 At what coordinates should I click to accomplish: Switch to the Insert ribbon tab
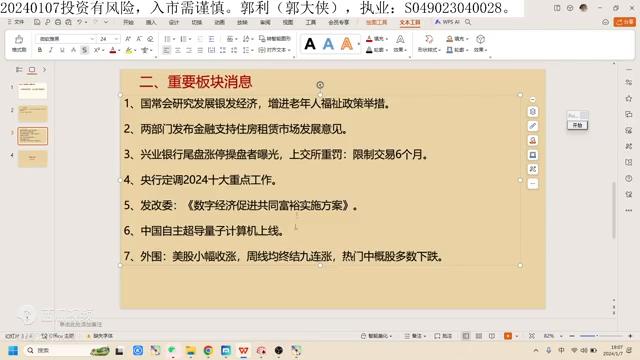(151, 22)
